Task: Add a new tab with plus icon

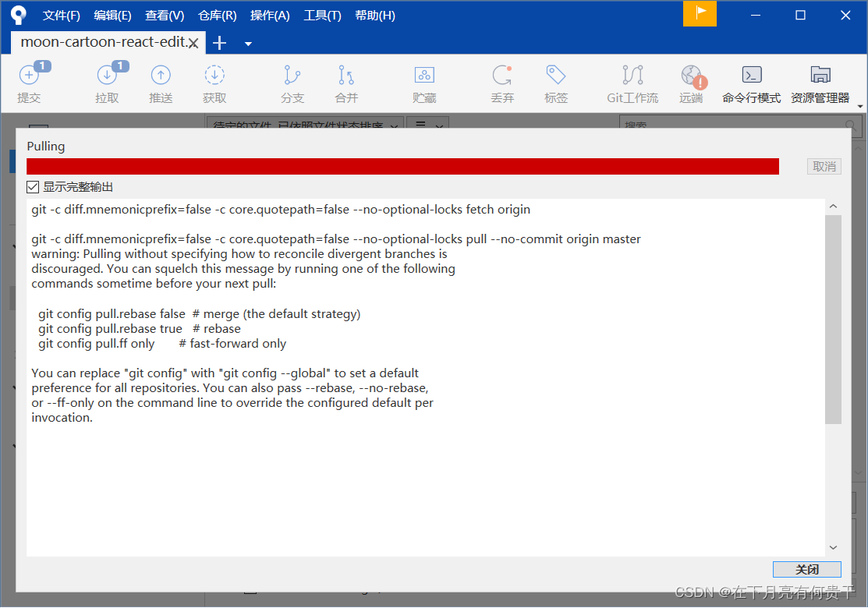Action: click(219, 43)
